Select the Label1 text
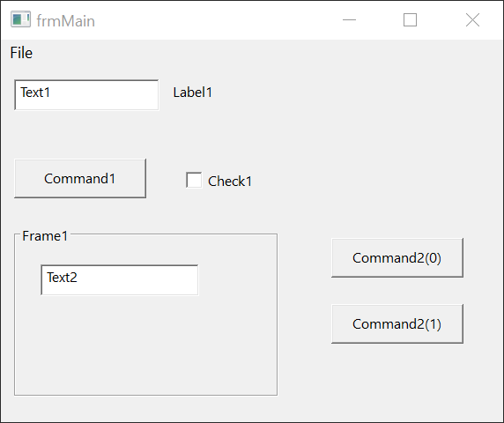This screenshot has height=423, width=504. [x=193, y=93]
